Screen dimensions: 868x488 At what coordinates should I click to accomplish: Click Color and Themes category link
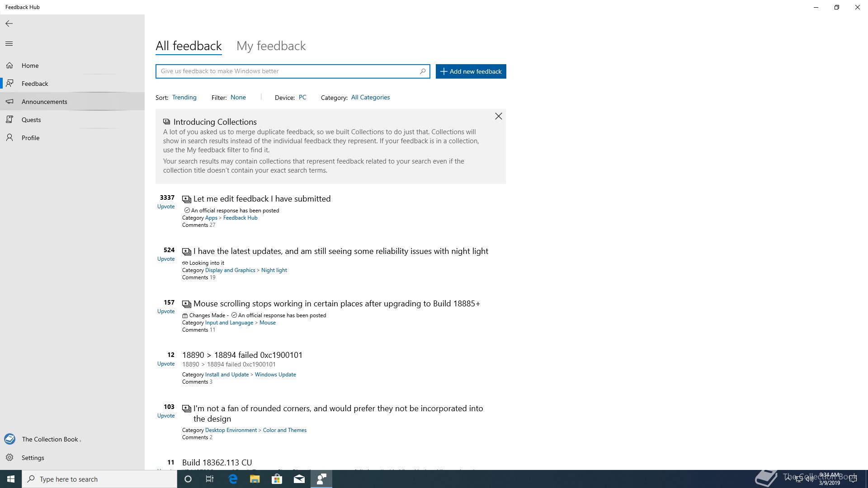click(285, 430)
